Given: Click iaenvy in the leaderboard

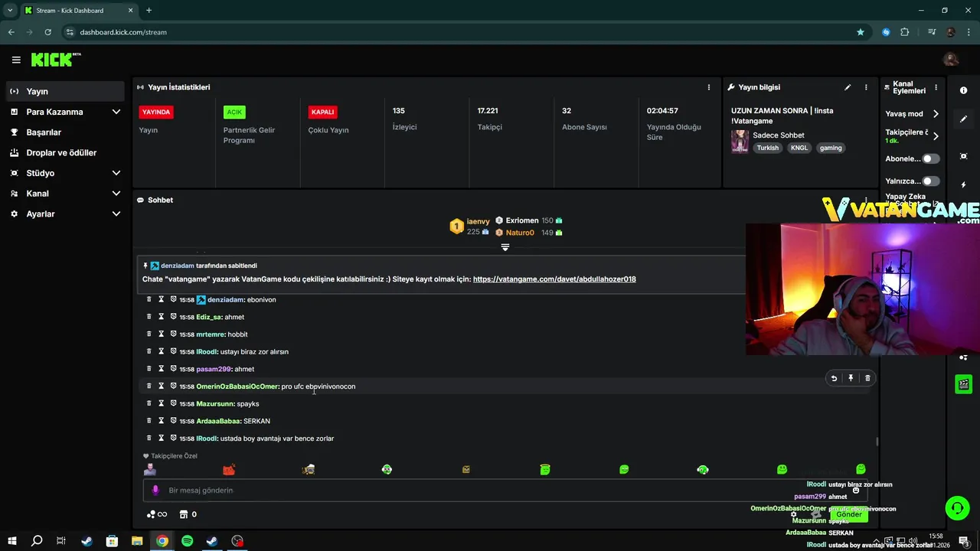Looking at the screenshot, I should pyautogui.click(x=478, y=221).
